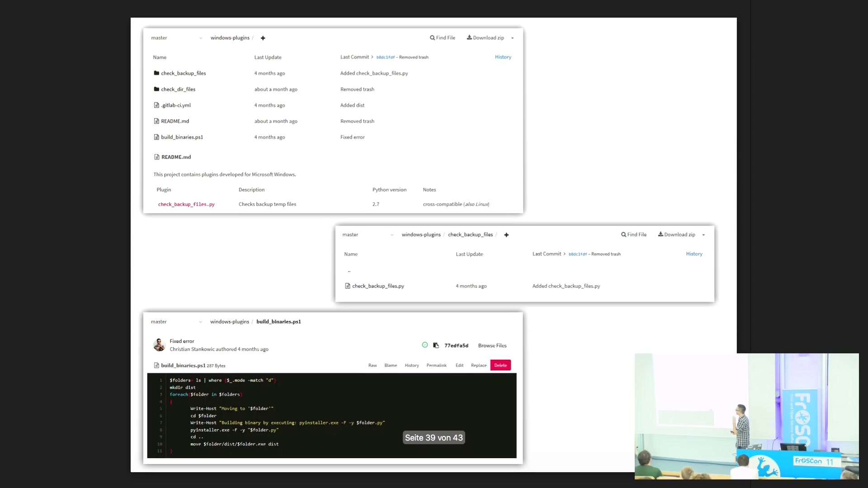Click the windows-plugins breadcrumb in top panel
Viewport: 868px width, 488px height.
click(230, 38)
